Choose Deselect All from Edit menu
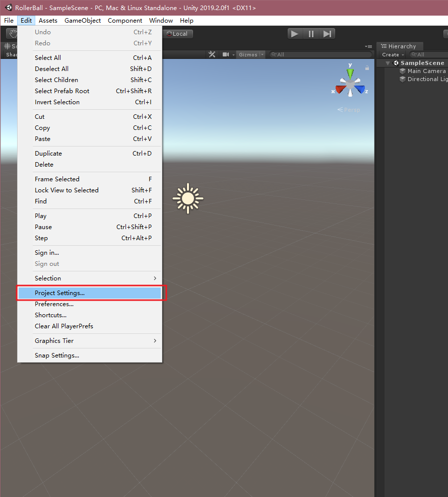 [x=90, y=69]
